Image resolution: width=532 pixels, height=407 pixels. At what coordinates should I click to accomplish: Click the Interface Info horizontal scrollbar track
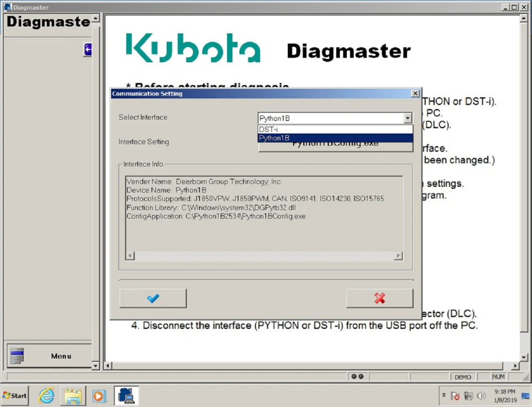pyautogui.click(x=264, y=256)
